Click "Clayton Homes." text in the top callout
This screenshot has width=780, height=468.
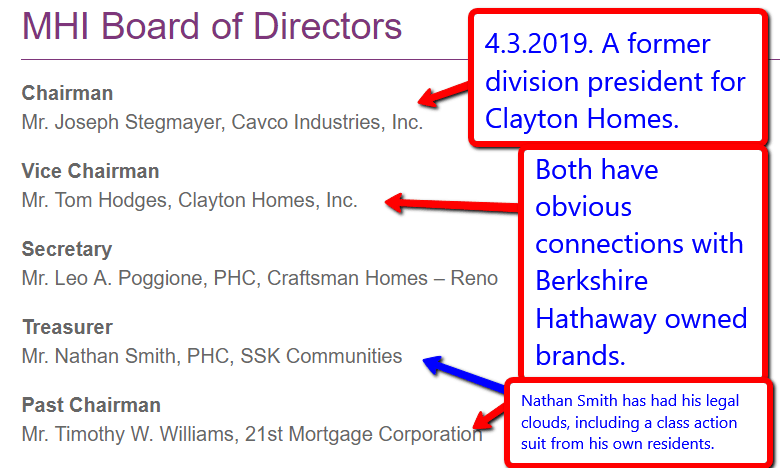(x=582, y=118)
